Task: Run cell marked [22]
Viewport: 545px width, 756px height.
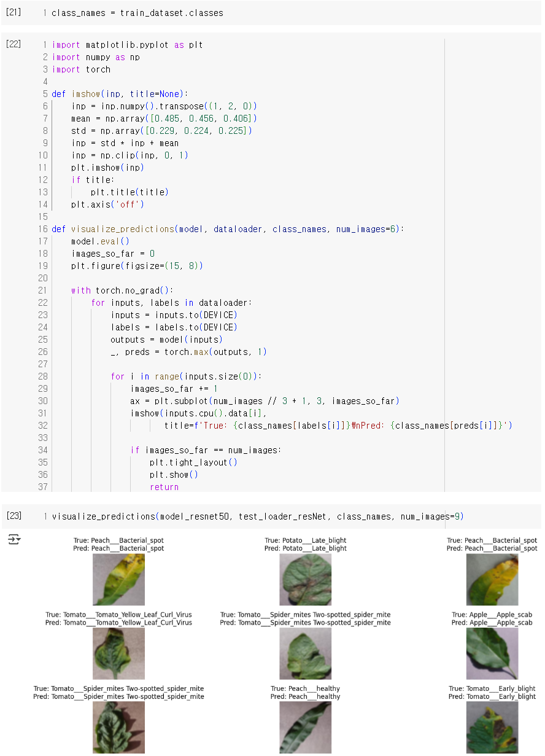Action: pyautogui.click(x=13, y=44)
